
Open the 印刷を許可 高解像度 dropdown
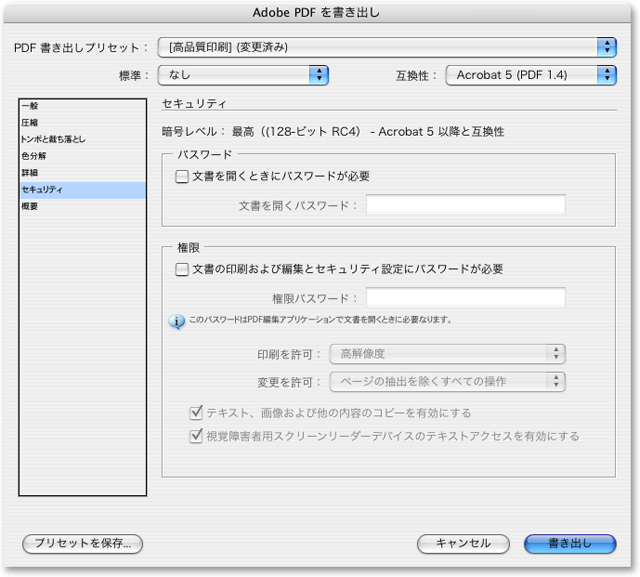(447, 353)
